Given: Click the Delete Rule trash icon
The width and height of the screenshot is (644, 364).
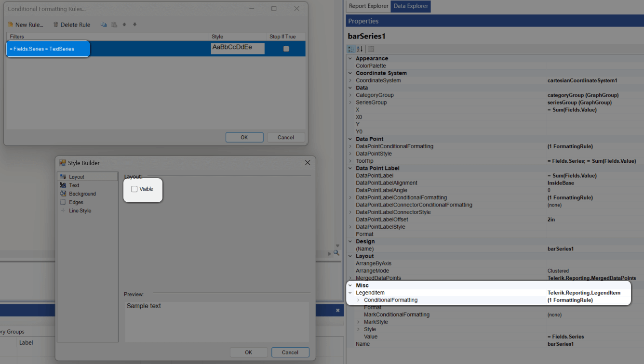Looking at the screenshot, I should 56,25.
